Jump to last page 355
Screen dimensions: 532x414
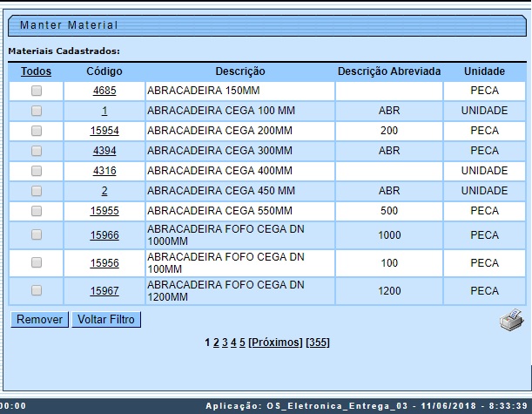pos(318,343)
